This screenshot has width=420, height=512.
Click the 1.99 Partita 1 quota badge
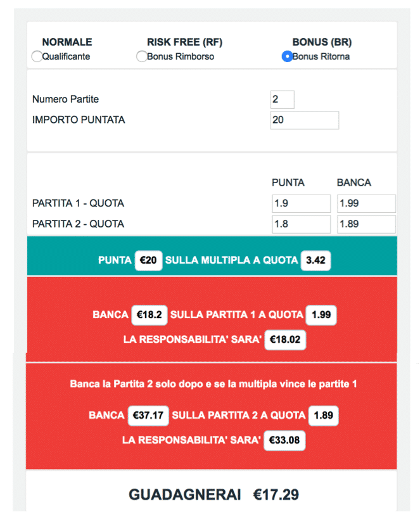[321, 315]
